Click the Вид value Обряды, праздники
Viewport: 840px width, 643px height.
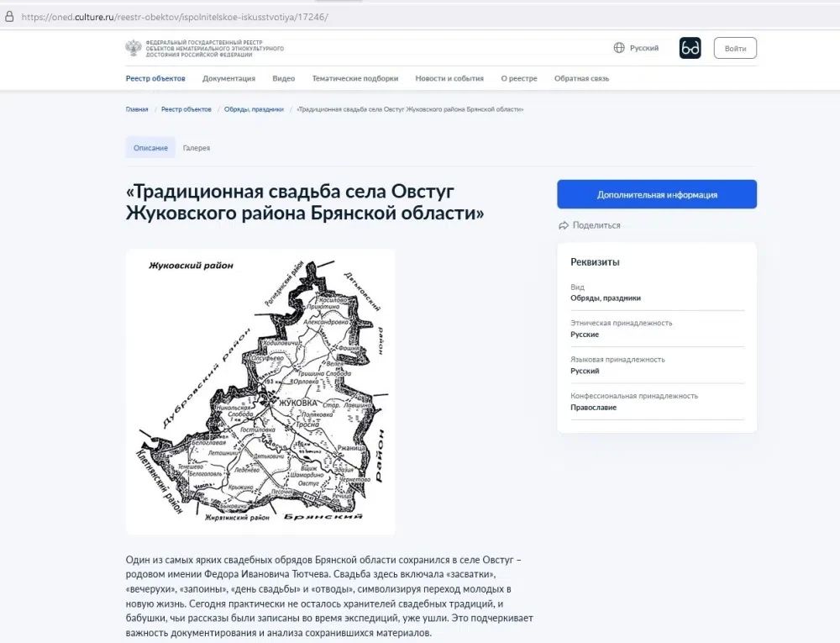coord(606,298)
